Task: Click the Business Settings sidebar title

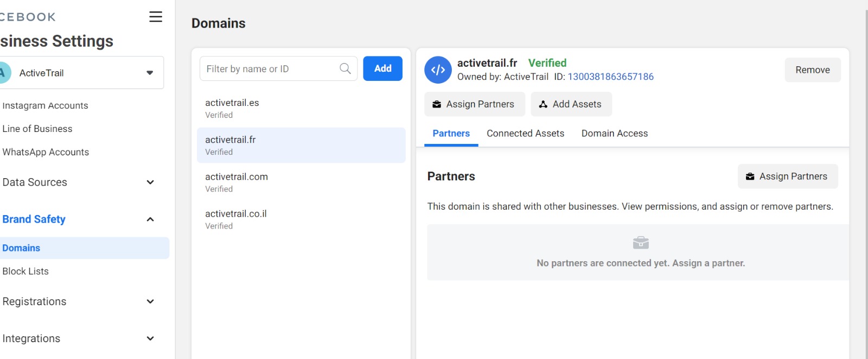Action: click(56, 41)
